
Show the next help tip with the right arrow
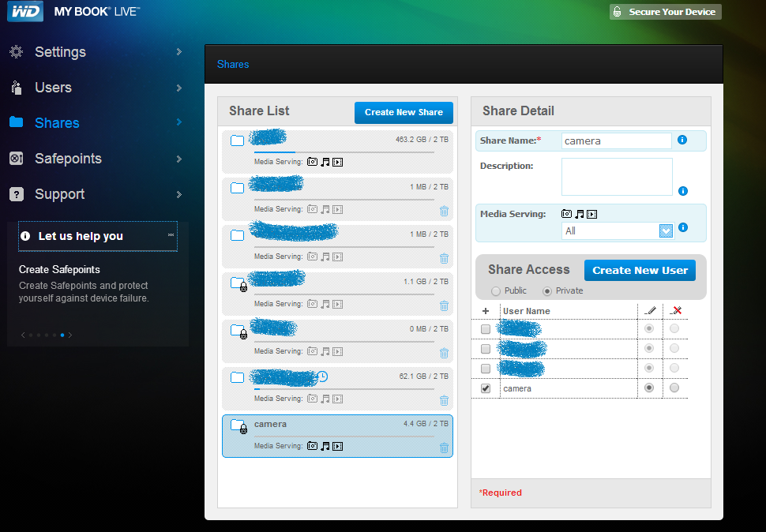[x=69, y=335]
